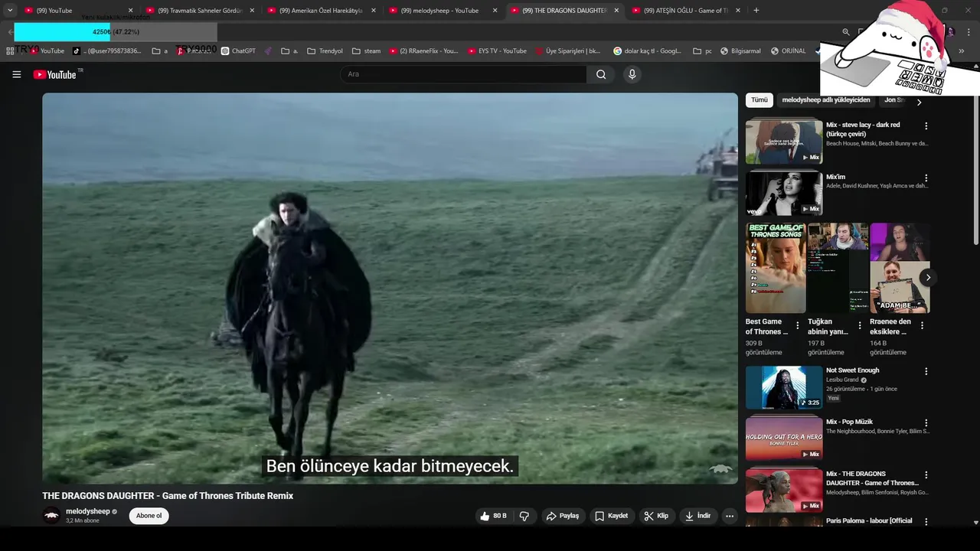Open options for Best Game of Thrones short

(798, 325)
